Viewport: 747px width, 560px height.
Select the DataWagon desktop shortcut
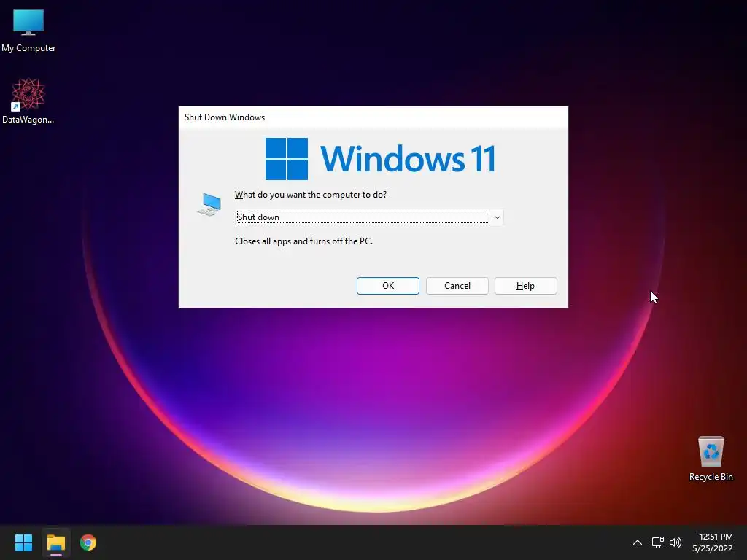point(28,101)
